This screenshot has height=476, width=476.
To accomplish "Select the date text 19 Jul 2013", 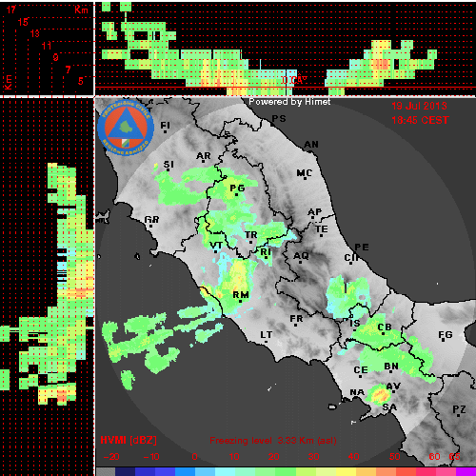I will (419, 106).
